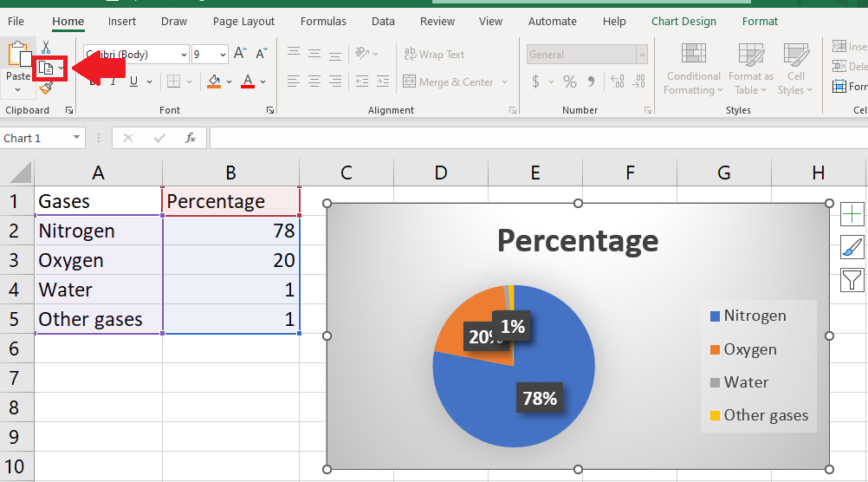868x482 pixels.
Task: Select cell A2 containing Nitrogen
Action: pos(99,231)
